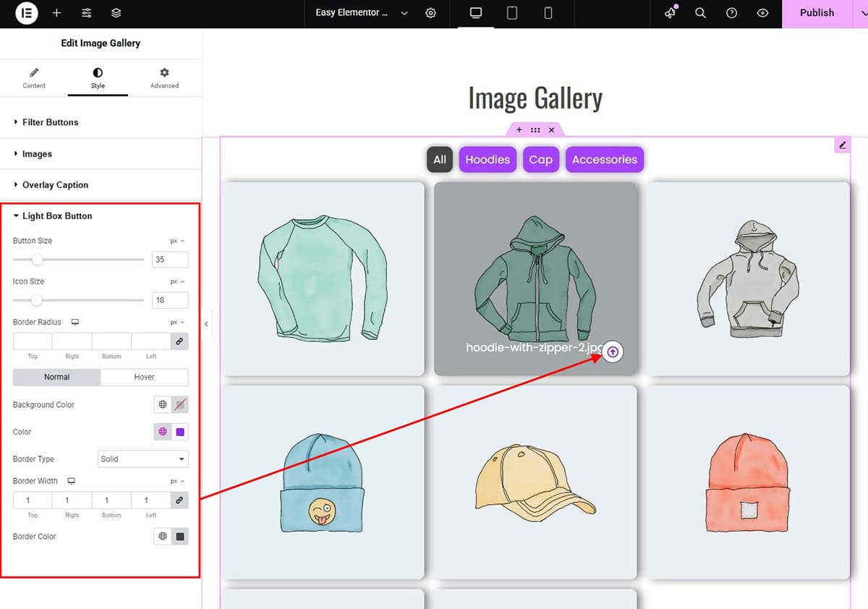This screenshot has height=609, width=868.
Task: Open Color global colors globe icon
Action: (163, 432)
